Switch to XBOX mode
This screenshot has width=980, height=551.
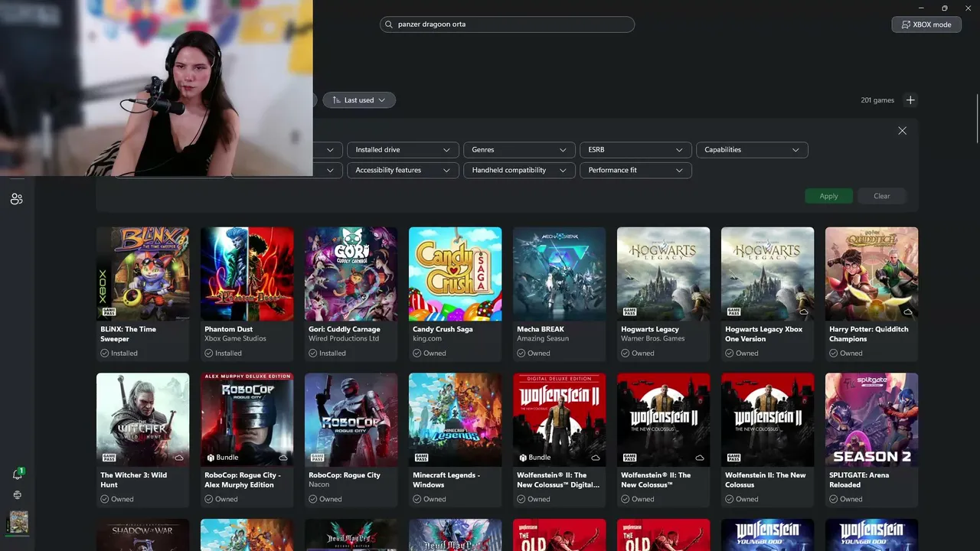click(926, 24)
